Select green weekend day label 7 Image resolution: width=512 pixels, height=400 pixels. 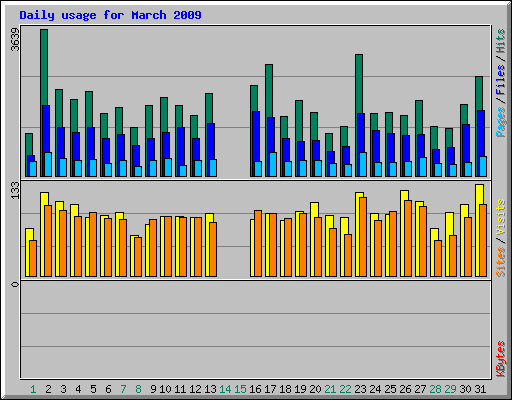click(123, 389)
